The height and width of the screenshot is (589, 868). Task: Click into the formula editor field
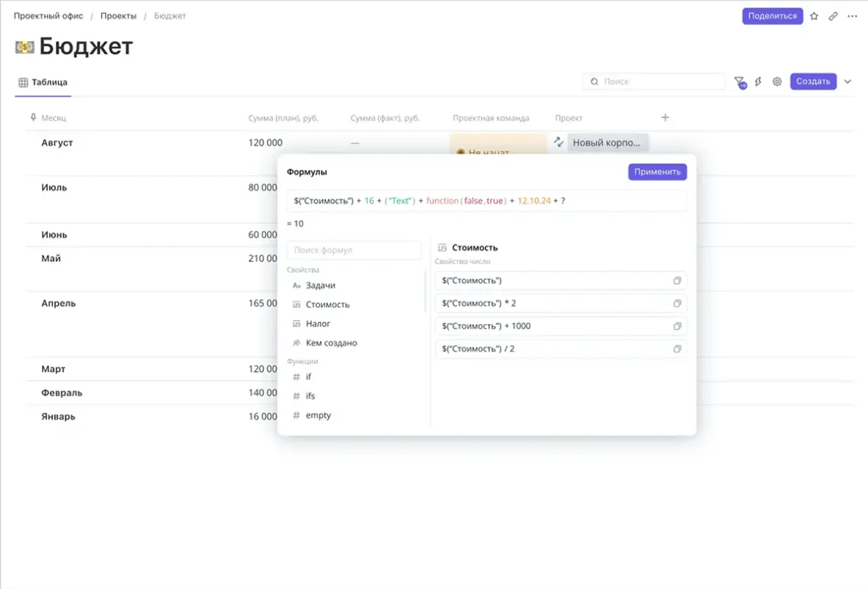pos(487,200)
